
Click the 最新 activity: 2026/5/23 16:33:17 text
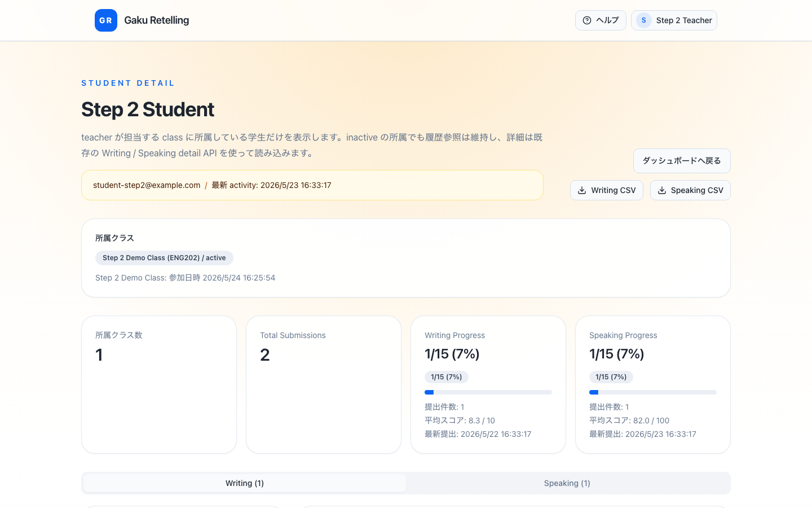tap(271, 185)
